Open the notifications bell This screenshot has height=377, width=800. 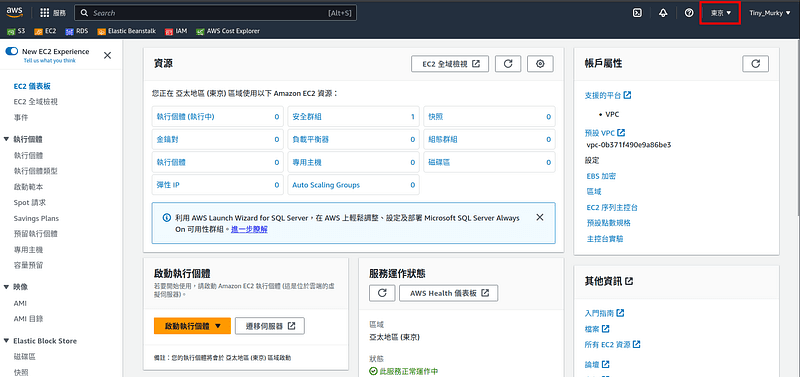663,13
